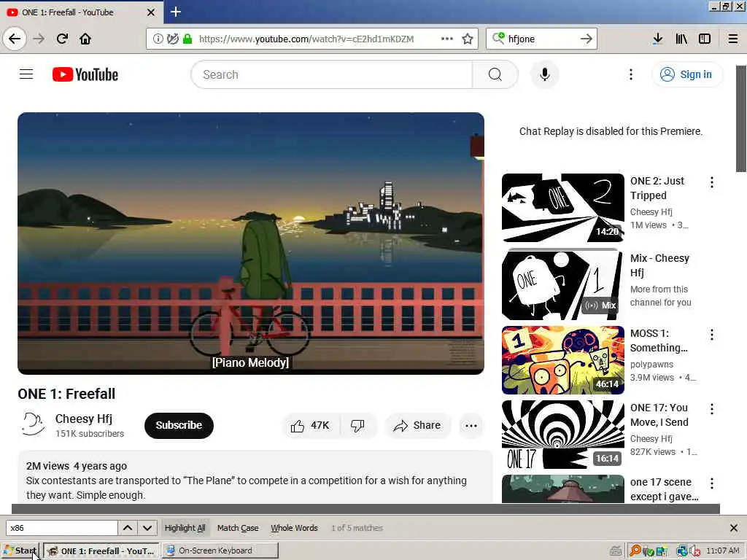Toggle Whole Words in find bar
This screenshot has width=747, height=560.
[x=294, y=528]
